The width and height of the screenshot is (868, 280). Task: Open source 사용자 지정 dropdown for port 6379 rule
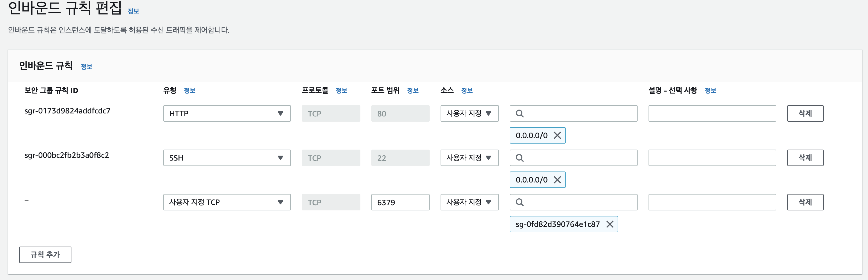[x=469, y=202]
